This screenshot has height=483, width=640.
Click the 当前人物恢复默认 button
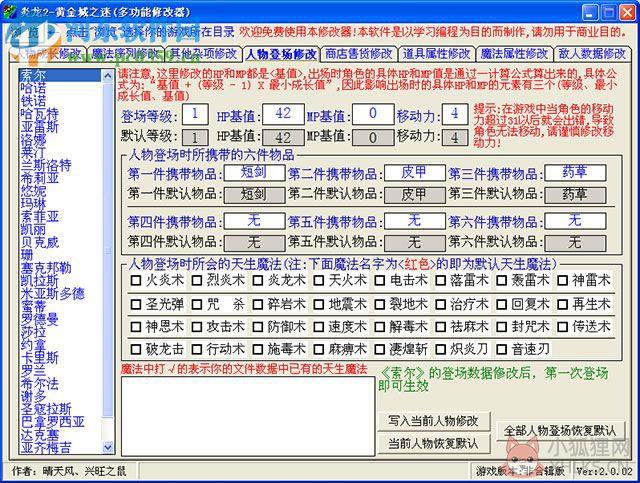[x=434, y=443]
